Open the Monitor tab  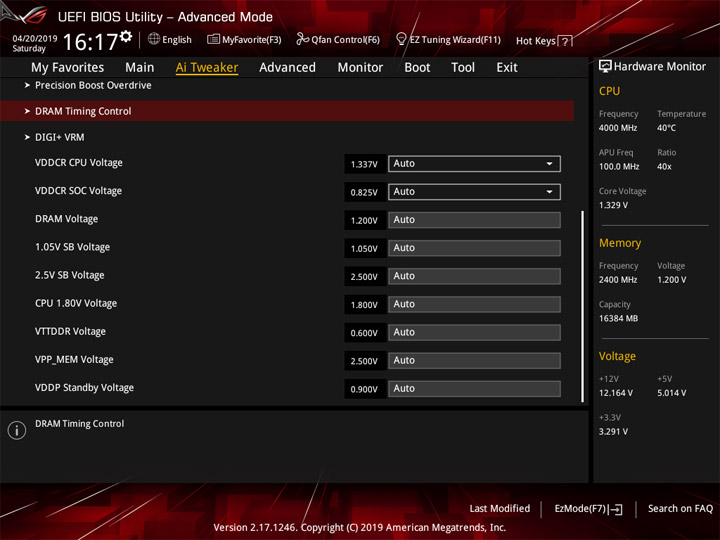pyautogui.click(x=360, y=68)
